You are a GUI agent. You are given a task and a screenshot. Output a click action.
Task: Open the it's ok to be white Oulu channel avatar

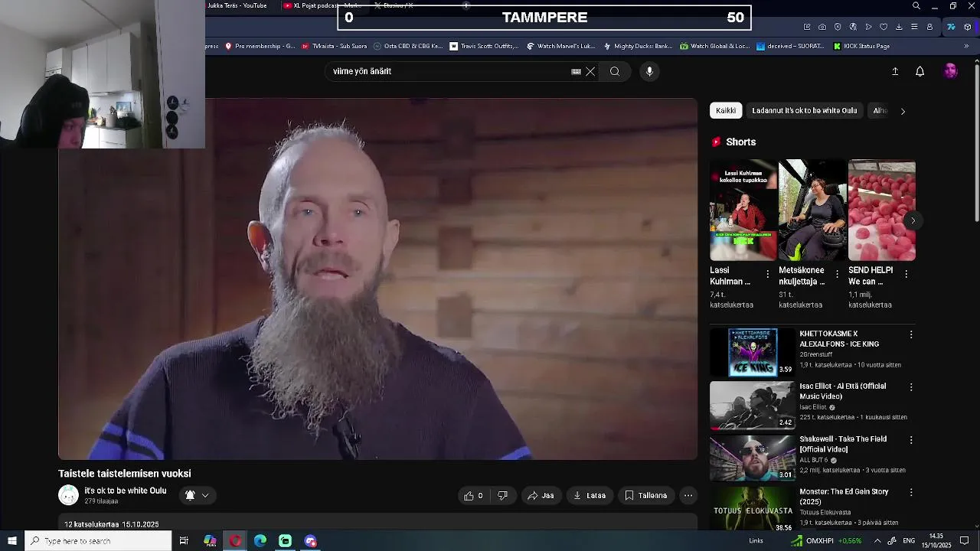[68, 495]
